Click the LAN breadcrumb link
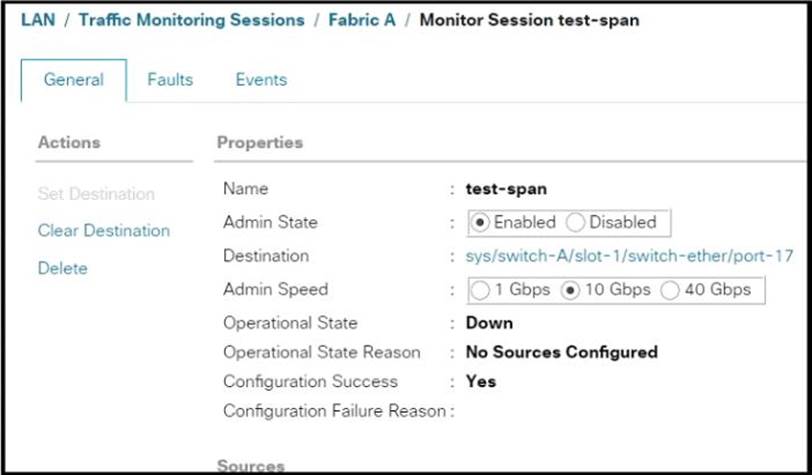Viewport: 812px width, 475px height. tap(36, 20)
